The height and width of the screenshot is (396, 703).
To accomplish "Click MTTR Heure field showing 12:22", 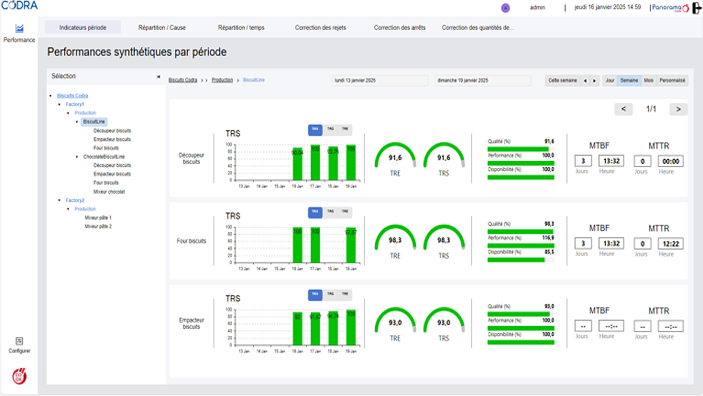I will (671, 244).
